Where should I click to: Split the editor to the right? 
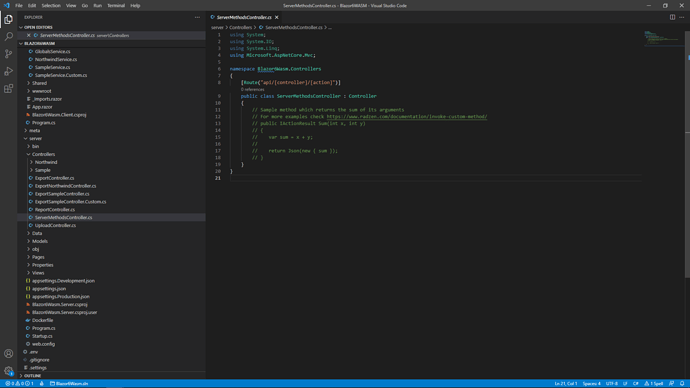[672, 17]
